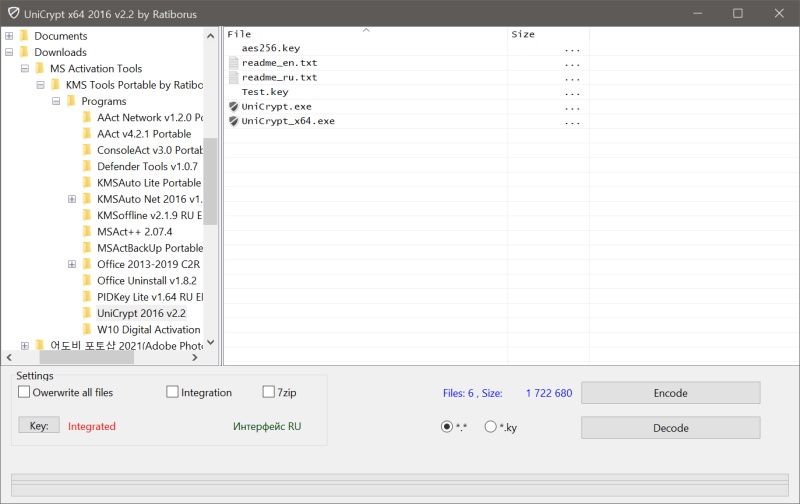The width and height of the screenshot is (800, 504).
Task: Click the total size value 1 722 680
Action: pyautogui.click(x=549, y=393)
